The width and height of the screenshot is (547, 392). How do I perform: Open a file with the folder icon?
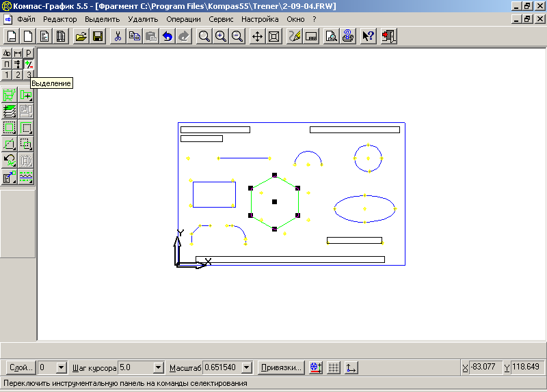pos(81,36)
